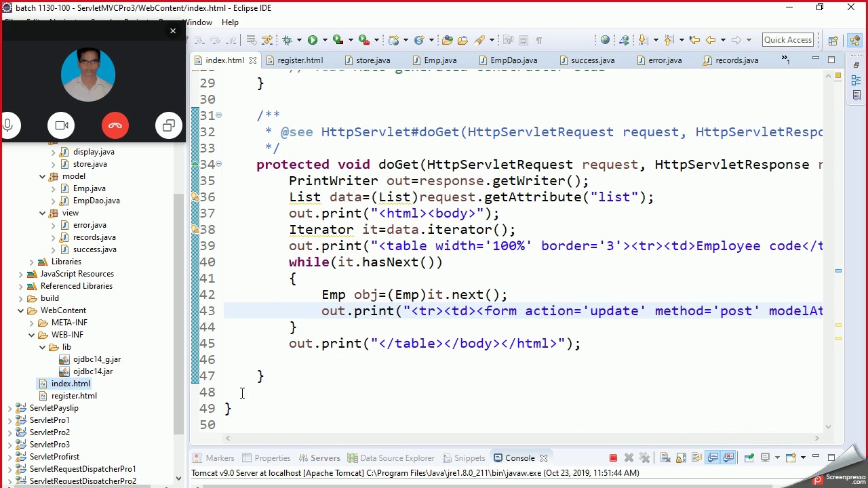Image resolution: width=868 pixels, height=488 pixels.
Task: Select ServletRequestDispatcherPro1 project
Action: (x=83, y=469)
